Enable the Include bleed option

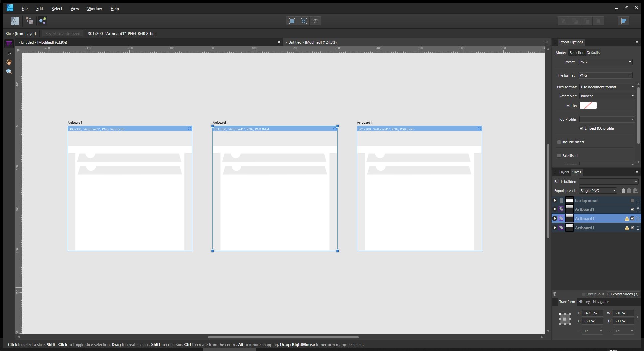click(559, 142)
